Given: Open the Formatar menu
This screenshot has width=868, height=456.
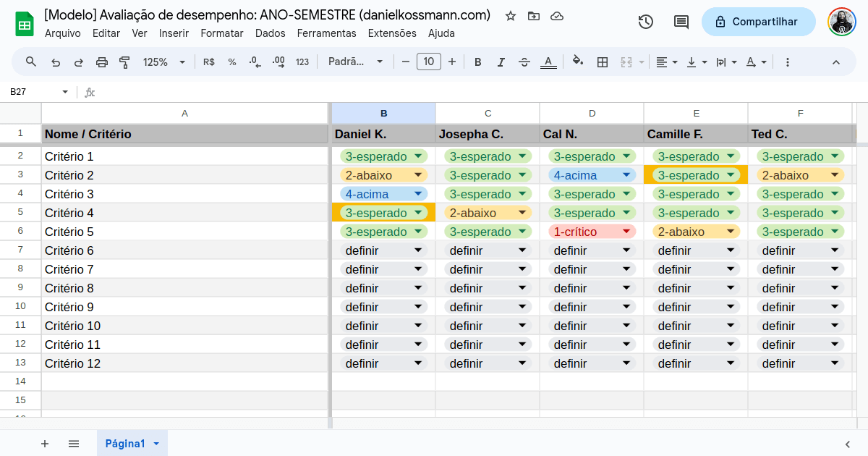Looking at the screenshot, I should [x=222, y=33].
